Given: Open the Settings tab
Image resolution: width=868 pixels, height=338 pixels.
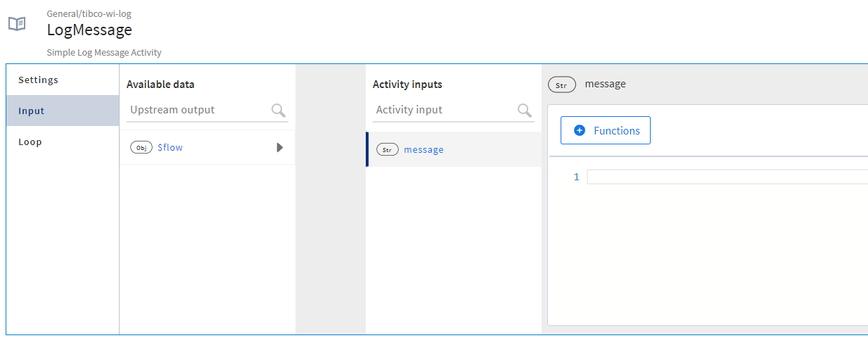Looking at the screenshot, I should point(38,80).
